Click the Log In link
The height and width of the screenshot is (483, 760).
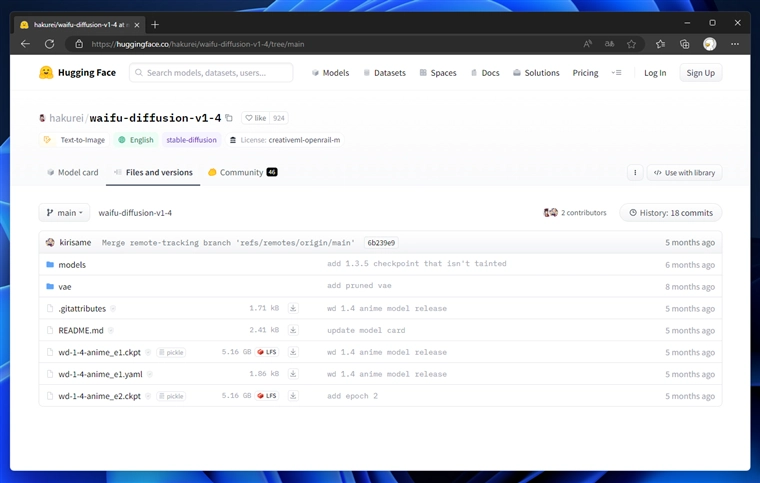[x=655, y=73]
